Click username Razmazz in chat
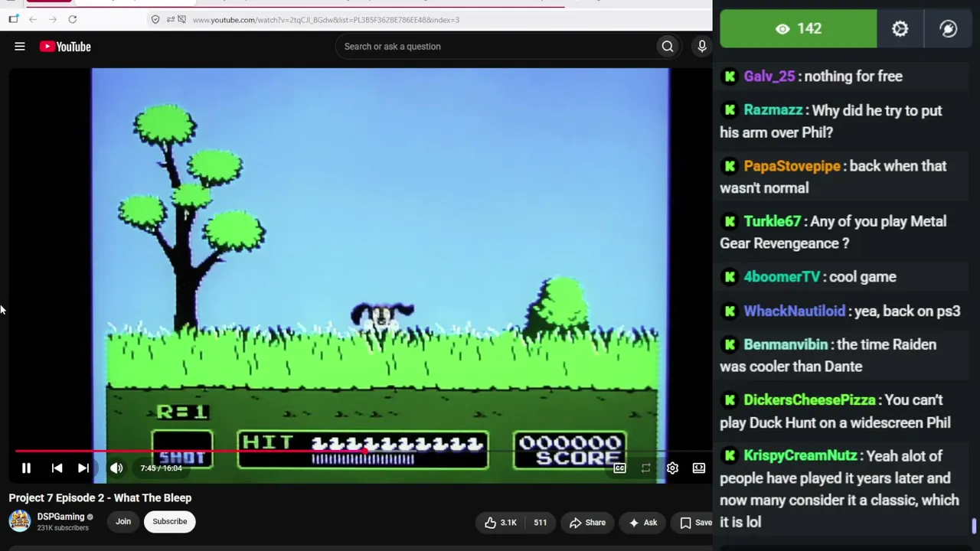The width and height of the screenshot is (980, 551). click(x=773, y=110)
